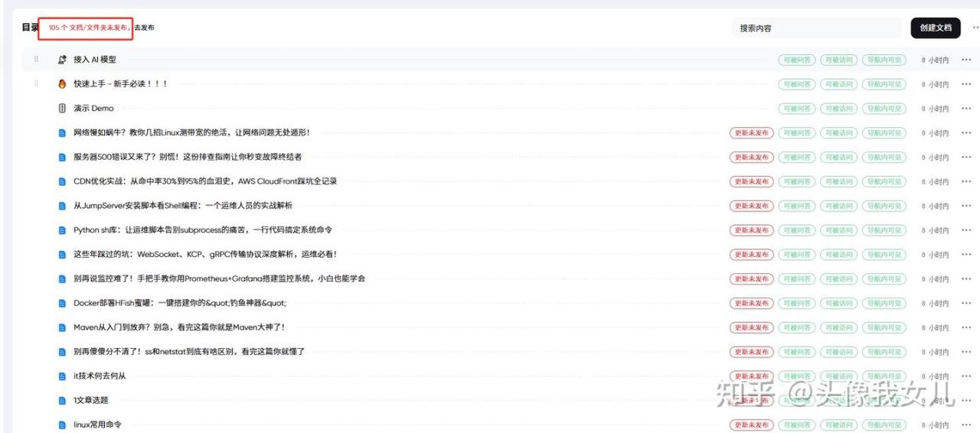Click the AI model icon next to 接入 AI 模型
Image resolution: width=980 pixels, height=433 pixels.
63,60
